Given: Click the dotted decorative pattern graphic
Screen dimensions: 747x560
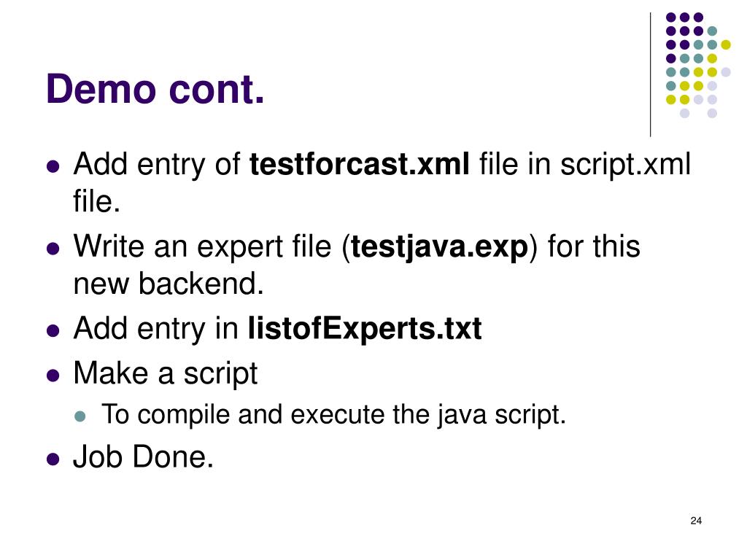Looking at the screenshot, I should click(698, 65).
